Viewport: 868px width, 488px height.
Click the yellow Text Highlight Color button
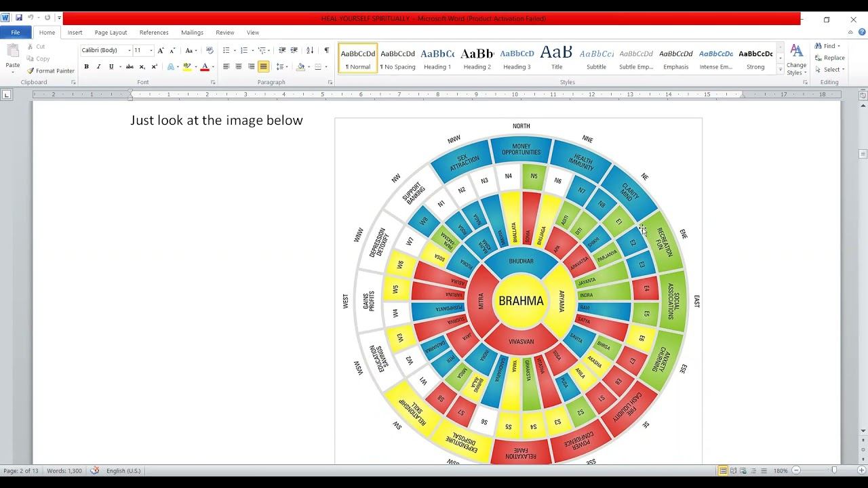click(x=186, y=66)
